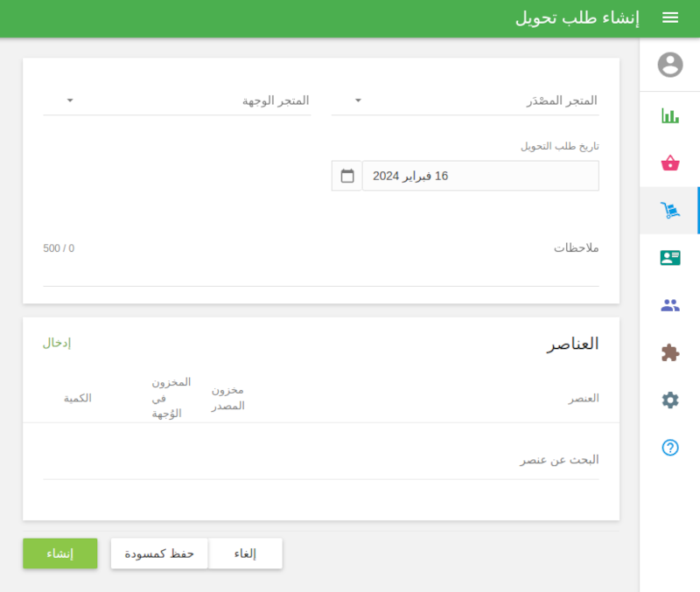700x592 pixels.
Task: Click the حفظ كمسودة button
Action: click(158, 553)
